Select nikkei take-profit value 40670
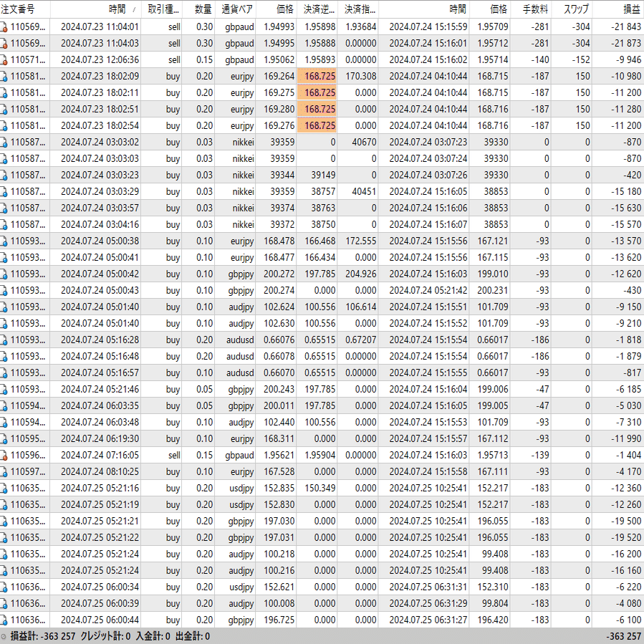Viewport: 644px width, 644px height. [x=364, y=142]
